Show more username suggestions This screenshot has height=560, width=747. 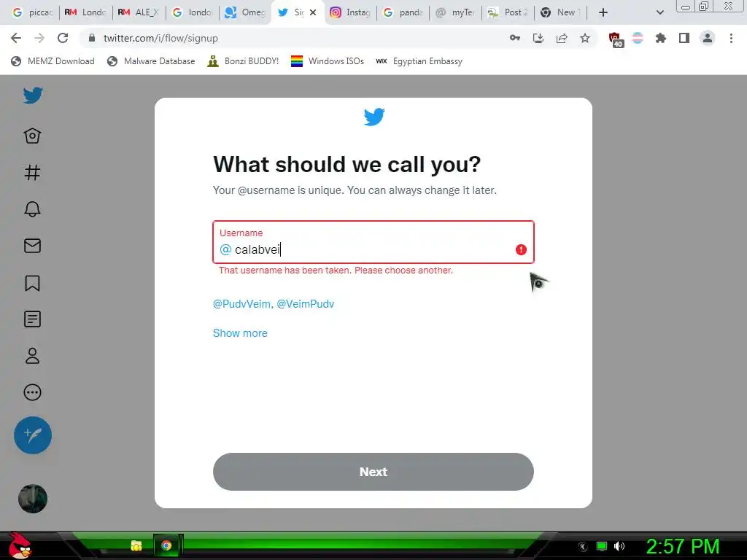tap(240, 332)
